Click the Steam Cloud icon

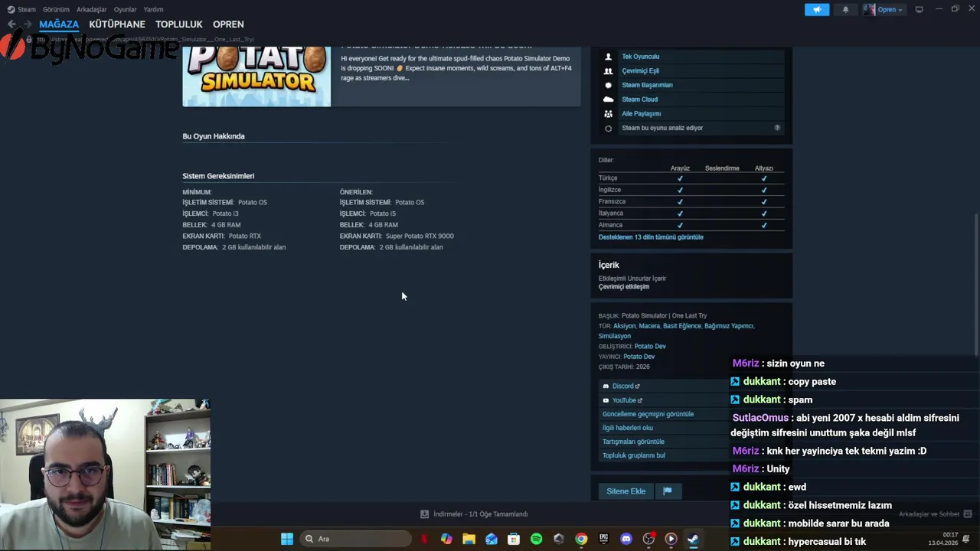pos(608,99)
